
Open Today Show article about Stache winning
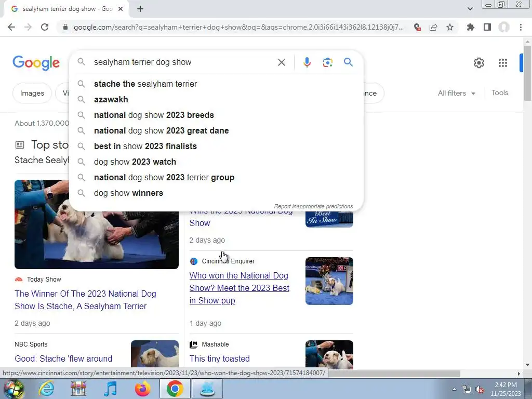(x=85, y=300)
